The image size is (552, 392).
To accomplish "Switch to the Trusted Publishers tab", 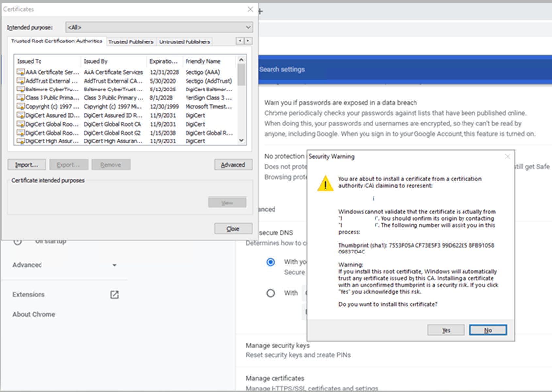I will pos(131,42).
